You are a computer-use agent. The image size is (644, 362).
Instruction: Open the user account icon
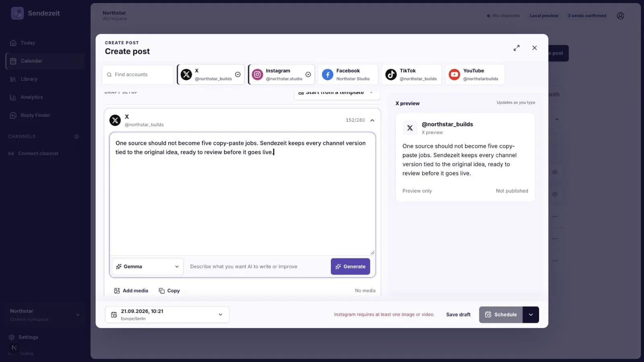[620, 16]
